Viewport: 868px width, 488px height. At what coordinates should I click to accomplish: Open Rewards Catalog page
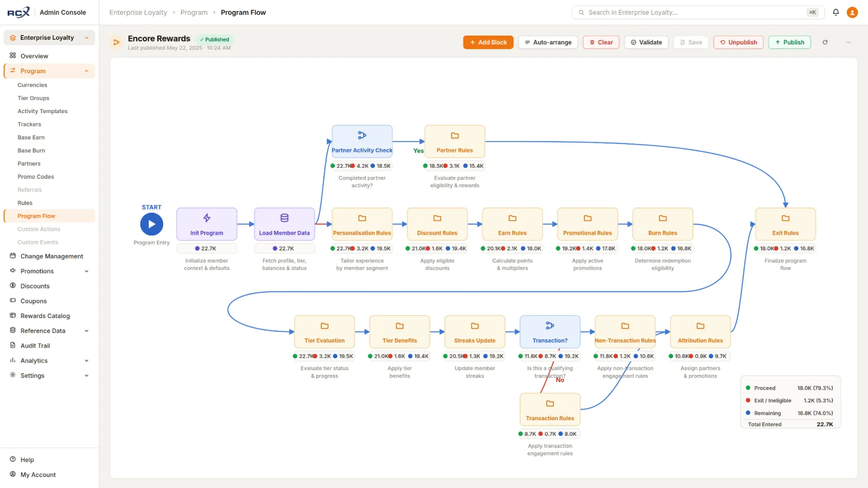click(49, 316)
